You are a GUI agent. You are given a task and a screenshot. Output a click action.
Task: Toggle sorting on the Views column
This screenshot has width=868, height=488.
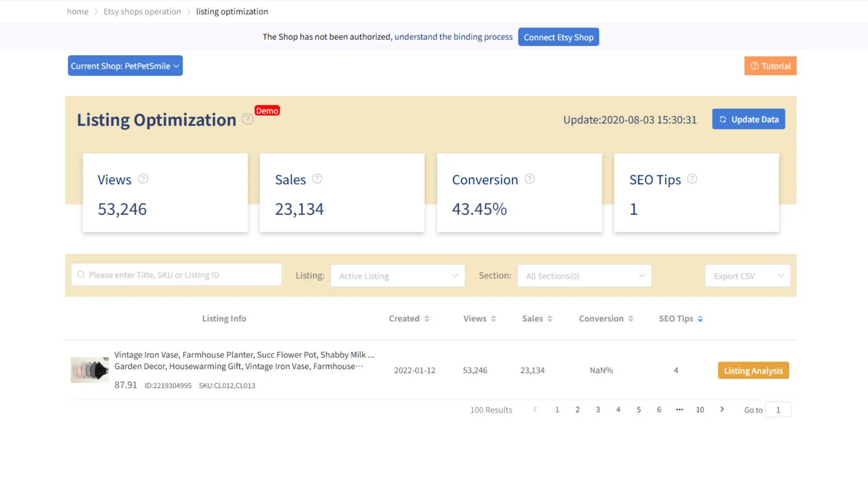coord(493,318)
